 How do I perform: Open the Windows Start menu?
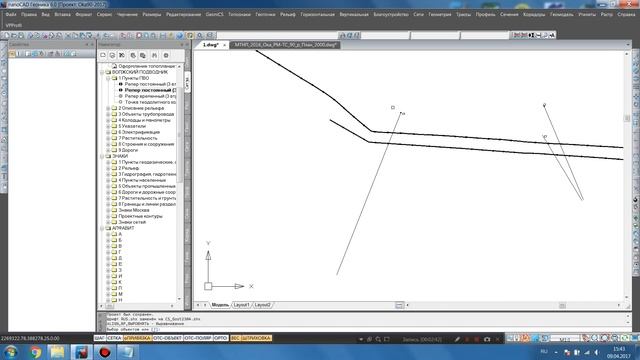tap(11, 352)
